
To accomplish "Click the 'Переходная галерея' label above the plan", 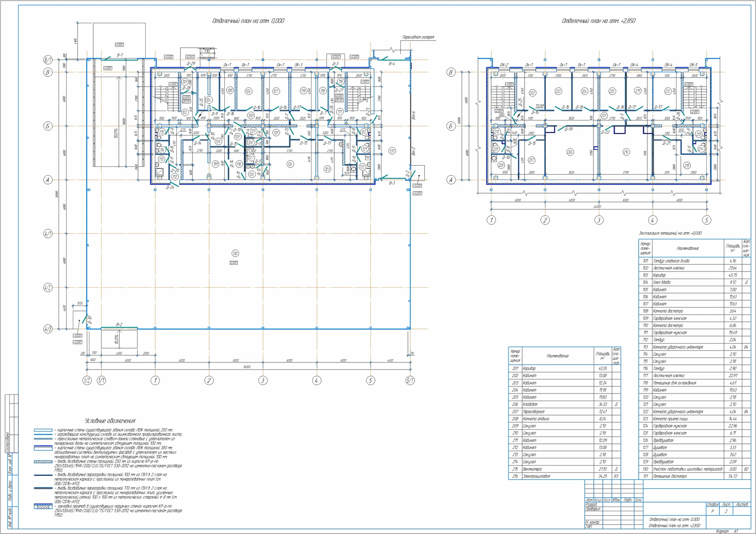I will click(418, 37).
